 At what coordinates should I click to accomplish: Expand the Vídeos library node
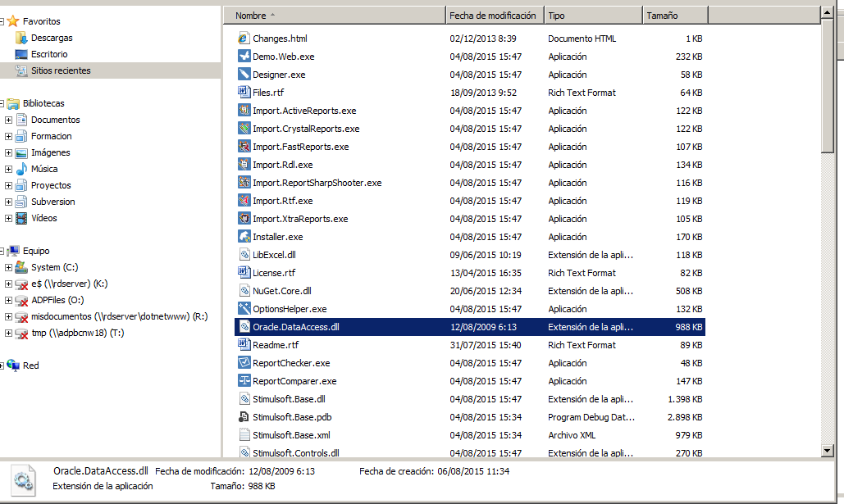pyautogui.click(x=8, y=218)
